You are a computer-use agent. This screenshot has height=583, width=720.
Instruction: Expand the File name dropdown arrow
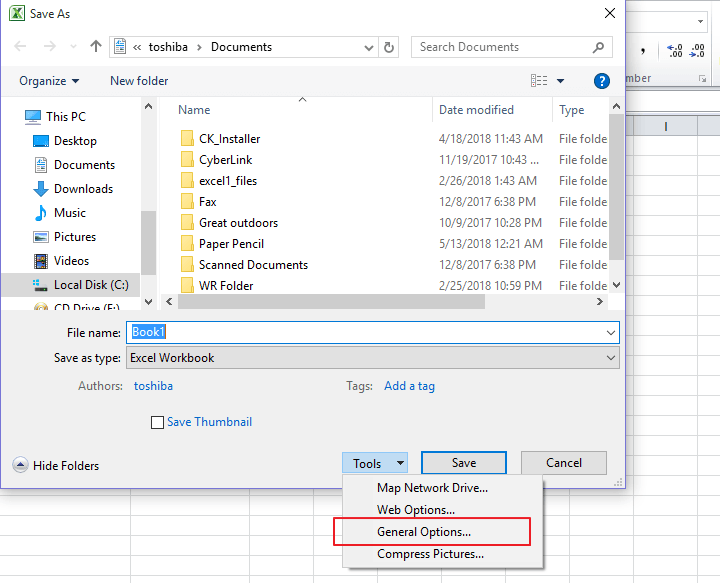tap(611, 333)
